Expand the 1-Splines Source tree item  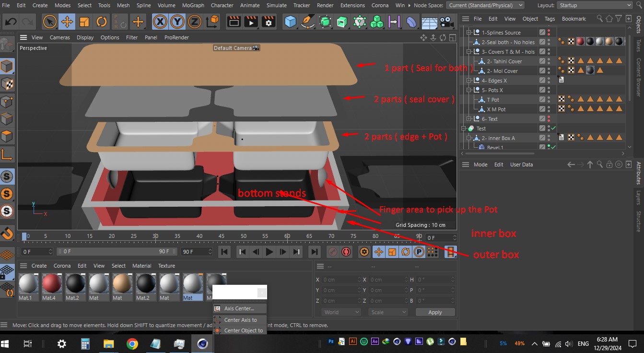click(x=469, y=33)
